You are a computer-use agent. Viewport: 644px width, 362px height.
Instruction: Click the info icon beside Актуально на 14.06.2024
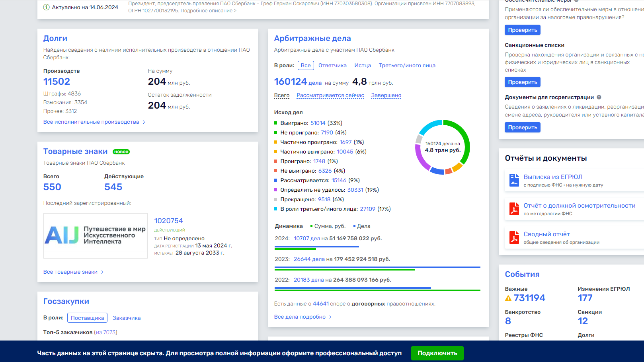point(46,7)
